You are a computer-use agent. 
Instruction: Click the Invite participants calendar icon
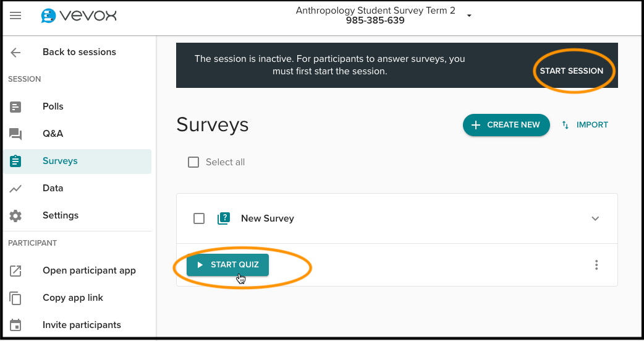pyautogui.click(x=15, y=325)
